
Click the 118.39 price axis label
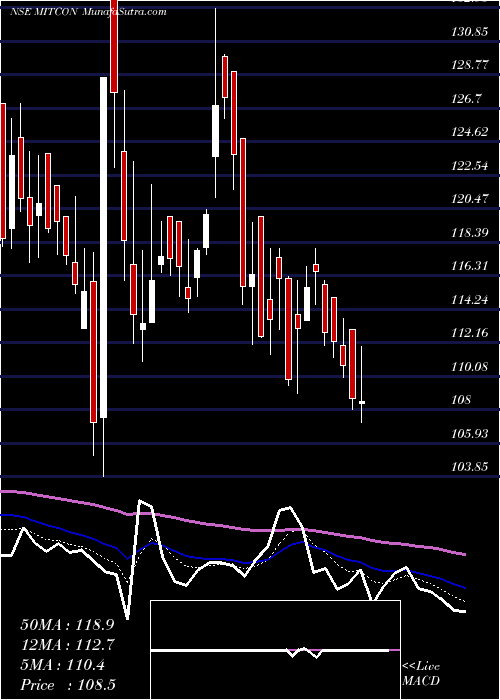[469, 233]
